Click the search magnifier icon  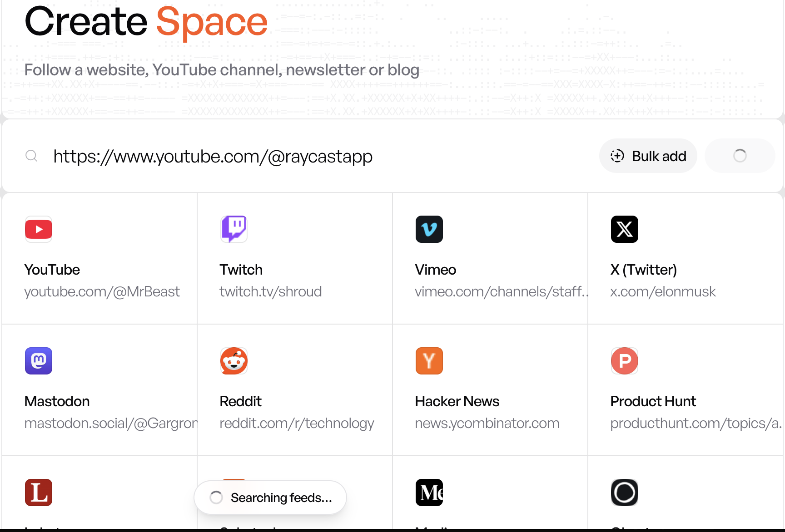tap(31, 156)
